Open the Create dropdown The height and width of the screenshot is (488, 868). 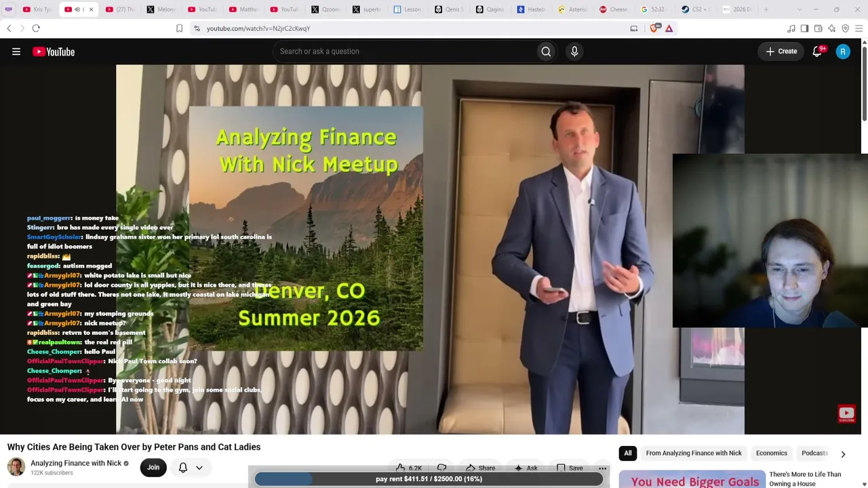click(781, 52)
